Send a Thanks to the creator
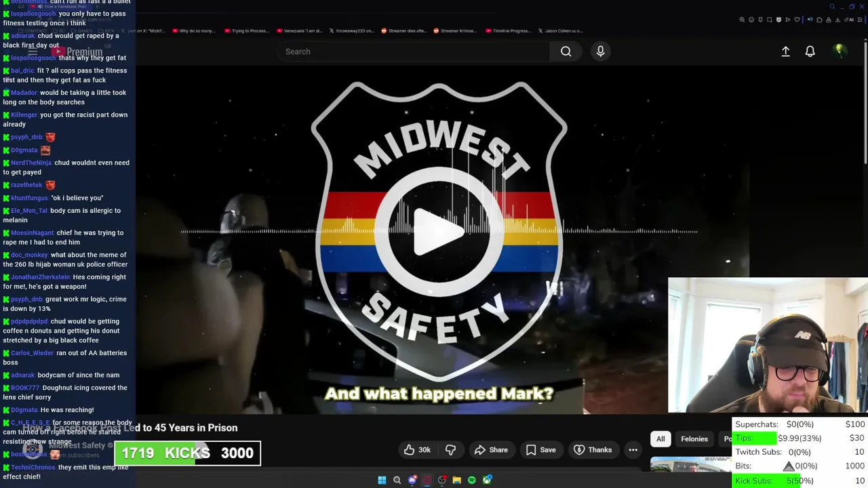This screenshot has width=868, height=488. coord(593,450)
